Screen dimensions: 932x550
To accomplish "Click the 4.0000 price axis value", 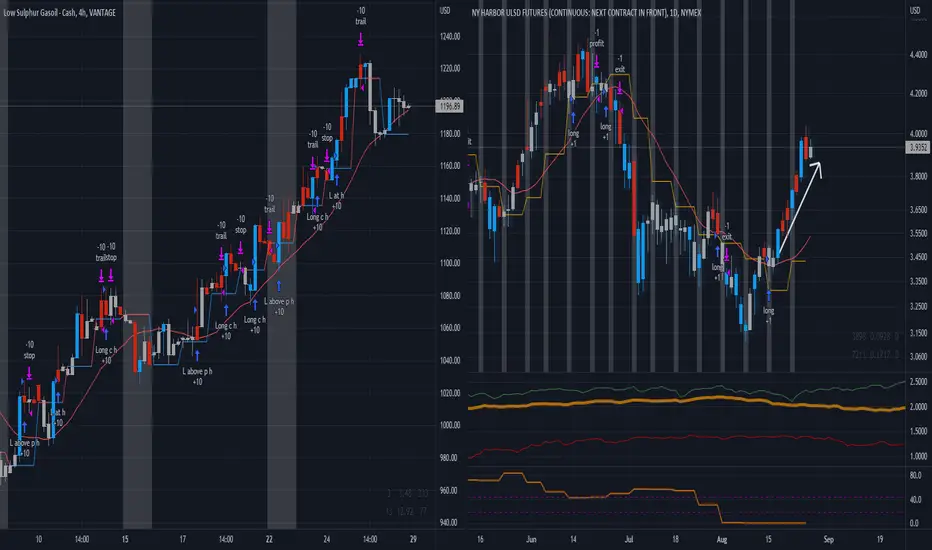I will click(x=918, y=134).
